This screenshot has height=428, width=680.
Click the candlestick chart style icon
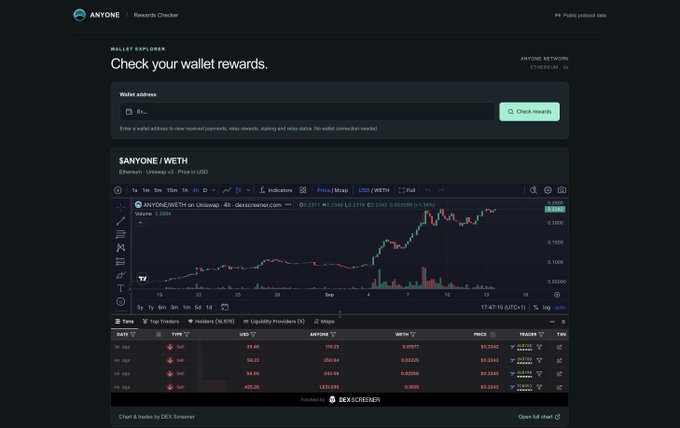(238, 190)
